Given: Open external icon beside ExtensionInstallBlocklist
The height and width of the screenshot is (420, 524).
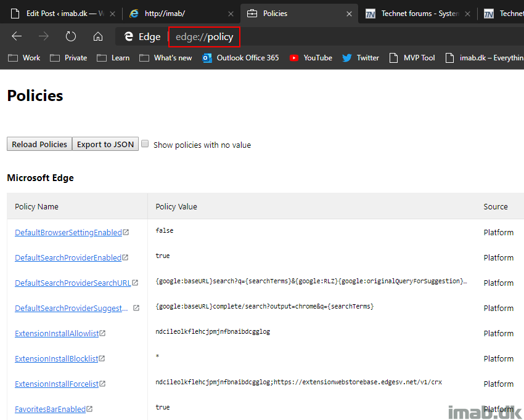Looking at the screenshot, I should (102, 358).
